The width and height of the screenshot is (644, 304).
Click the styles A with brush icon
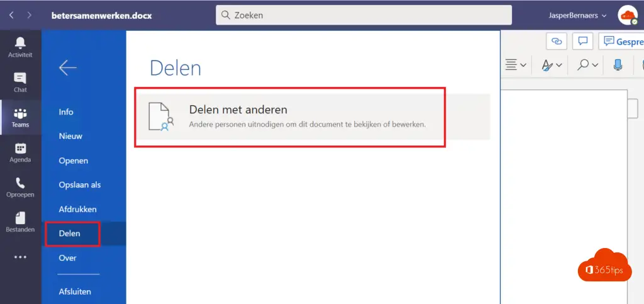click(x=547, y=65)
